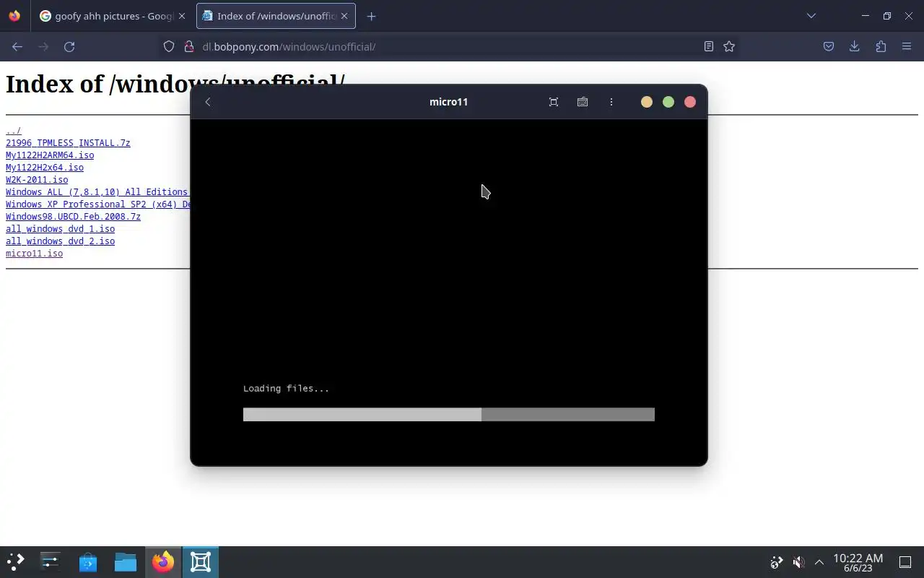Open the Firefox downloads panel
The image size is (924, 578).
pyautogui.click(x=855, y=46)
